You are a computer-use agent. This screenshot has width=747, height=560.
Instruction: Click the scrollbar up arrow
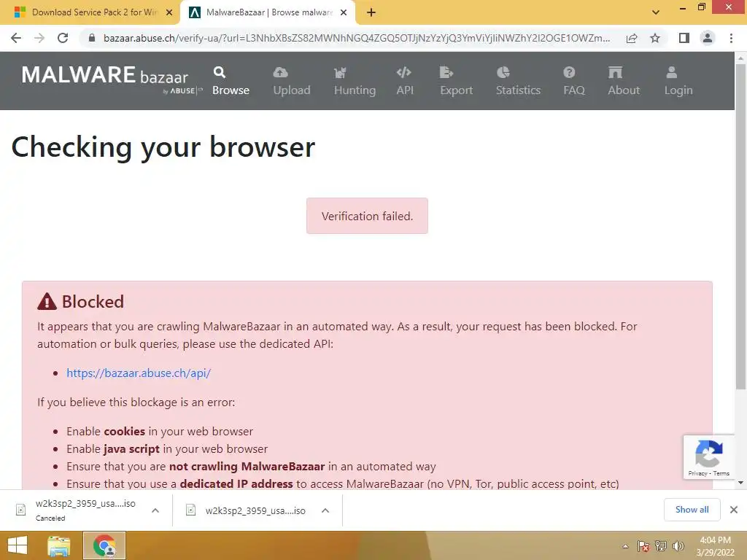click(740, 58)
